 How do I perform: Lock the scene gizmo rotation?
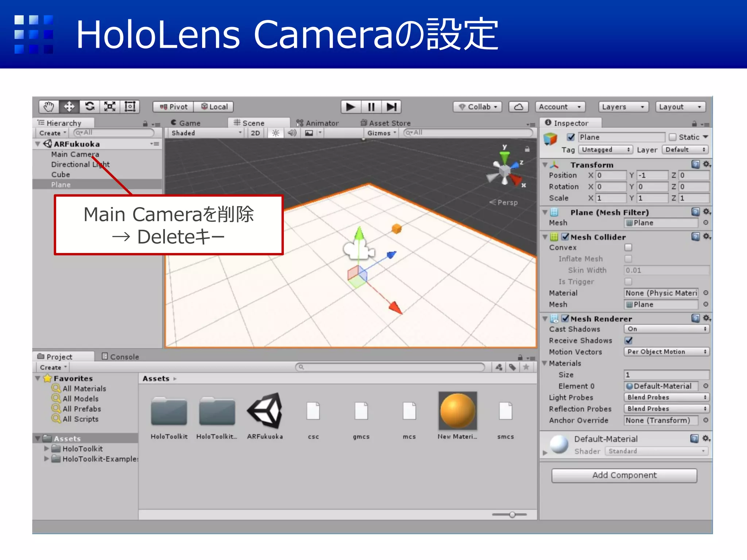(x=527, y=149)
